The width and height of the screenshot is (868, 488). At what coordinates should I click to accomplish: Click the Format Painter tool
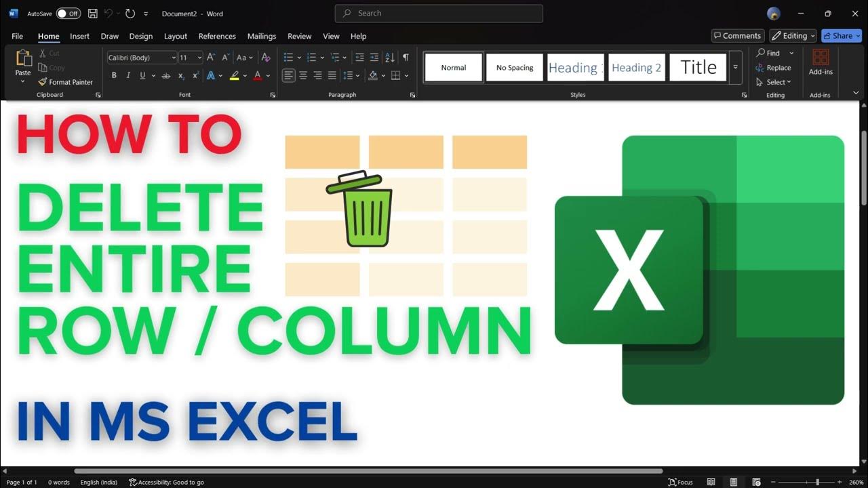(x=66, y=82)
